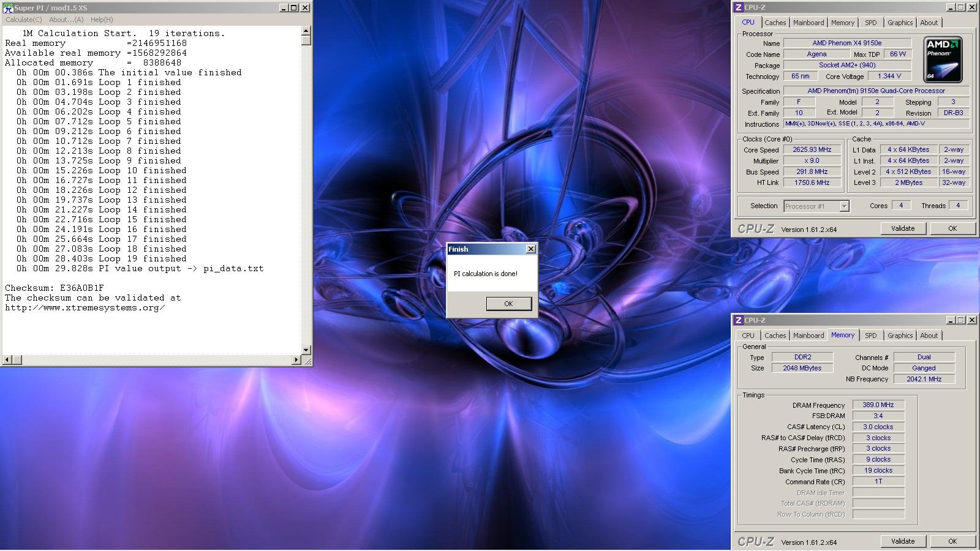Minimize the Super PI window

click(284, 8)
